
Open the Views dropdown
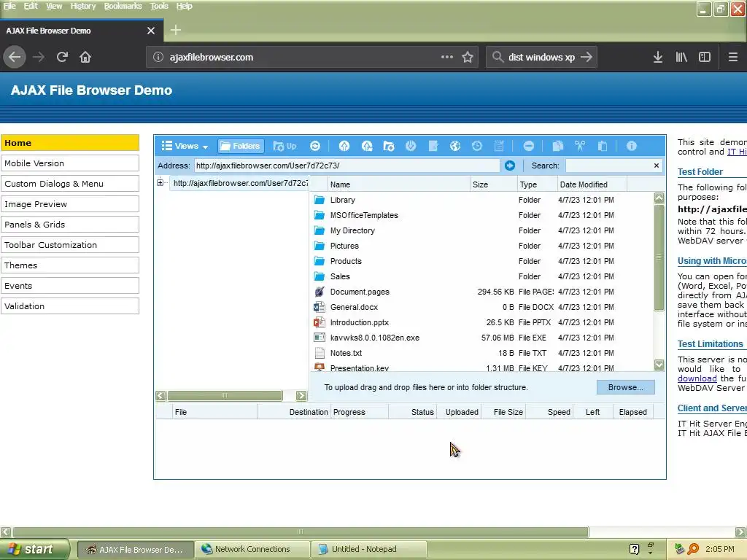(x=185, y=146)
